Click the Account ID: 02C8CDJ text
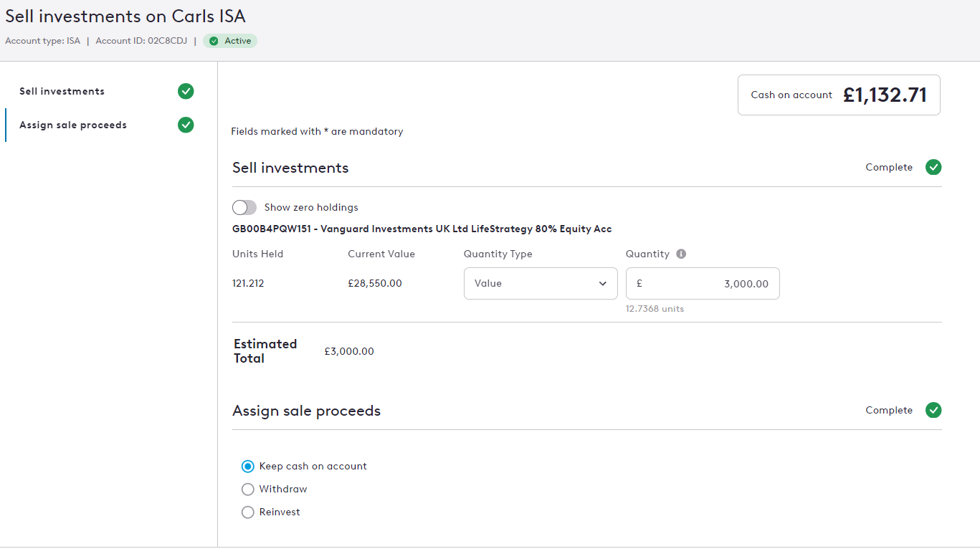 [141, 41]
